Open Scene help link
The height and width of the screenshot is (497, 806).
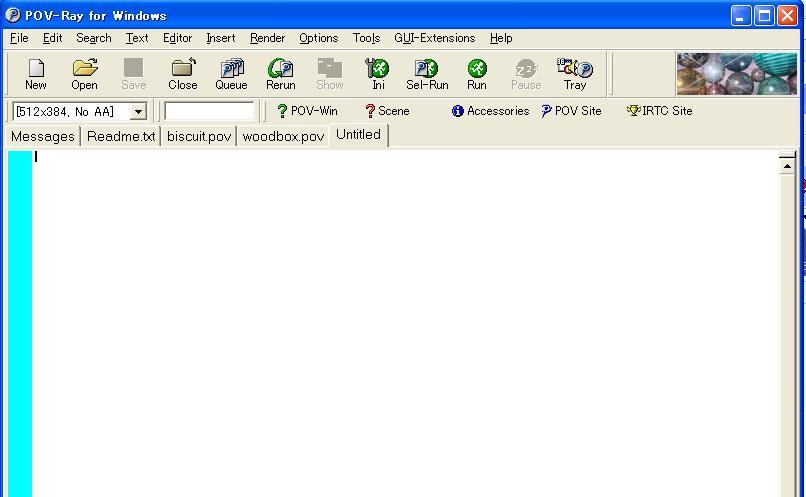[387, 111]
